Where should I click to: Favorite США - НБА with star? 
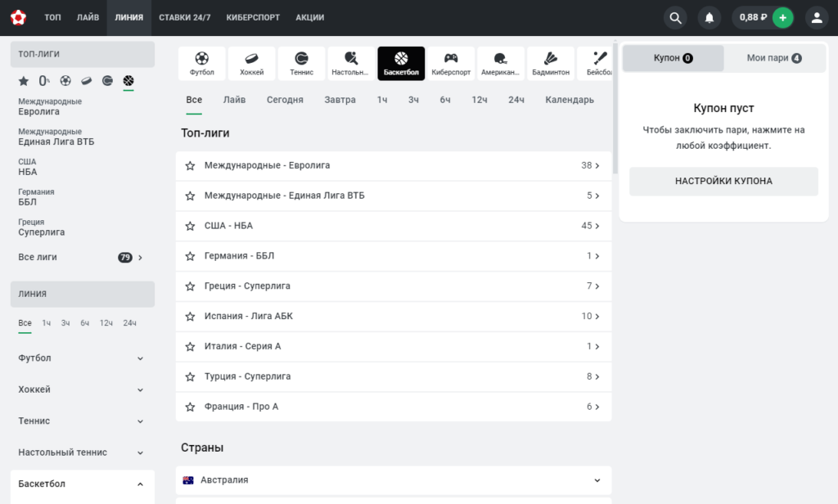coord(190,226)
